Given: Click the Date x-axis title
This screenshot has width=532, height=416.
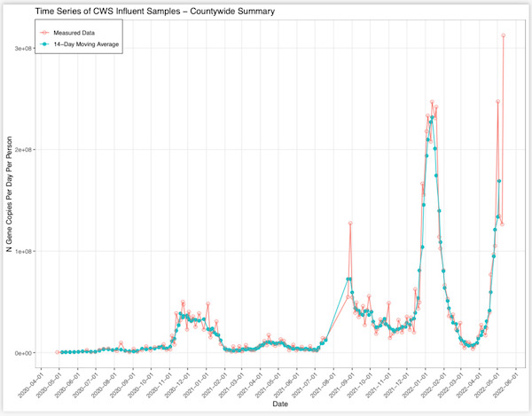Looking at the screenshot, I should 280,404.
